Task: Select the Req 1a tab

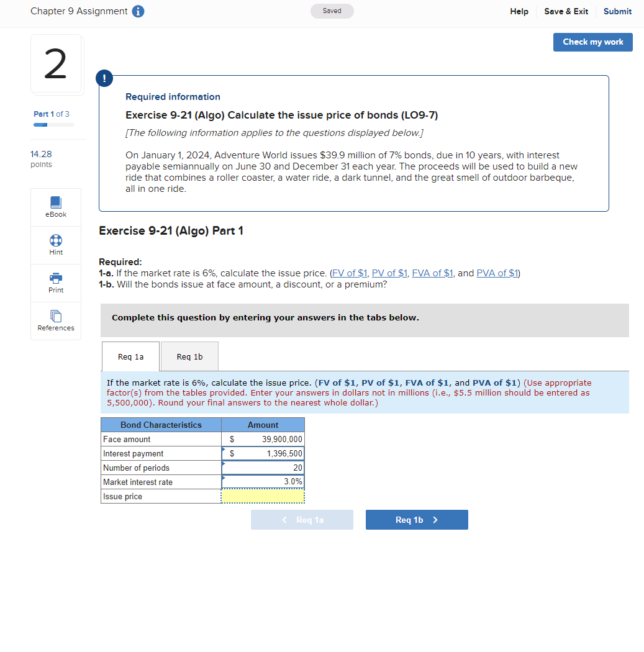Action: 130,356
